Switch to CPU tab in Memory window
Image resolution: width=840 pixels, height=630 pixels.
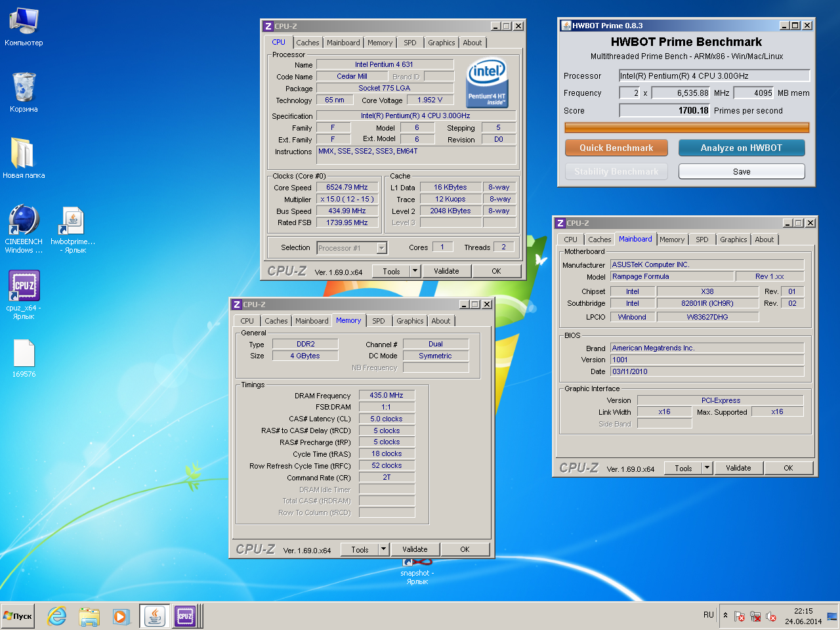point(247,321)
